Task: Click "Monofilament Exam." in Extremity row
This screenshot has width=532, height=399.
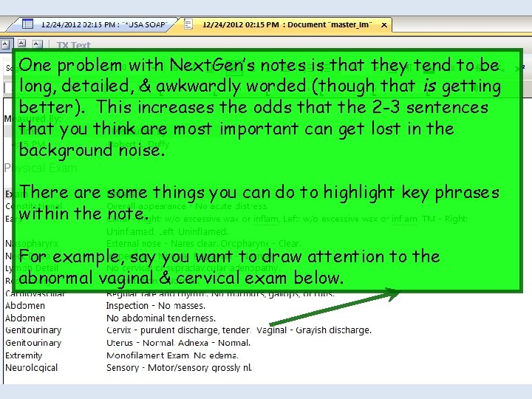Action: pos(149,355)
